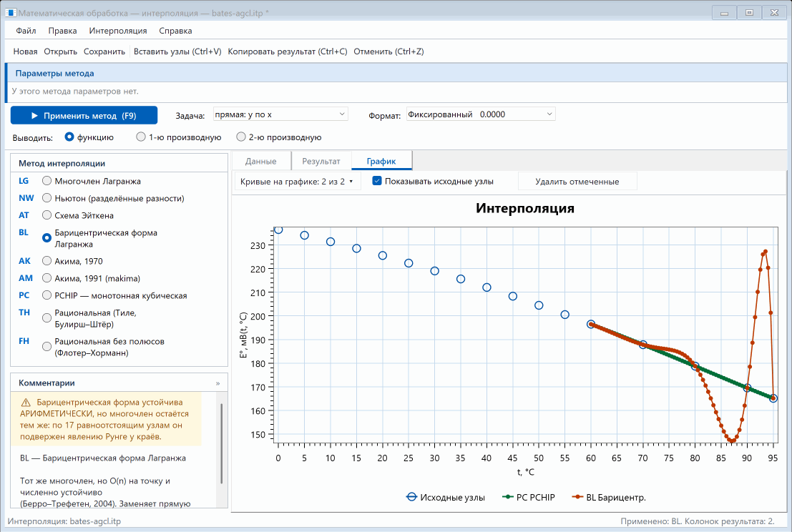
Task: Click the Комментарии panel scrollbar
Action: coord(222,444)
